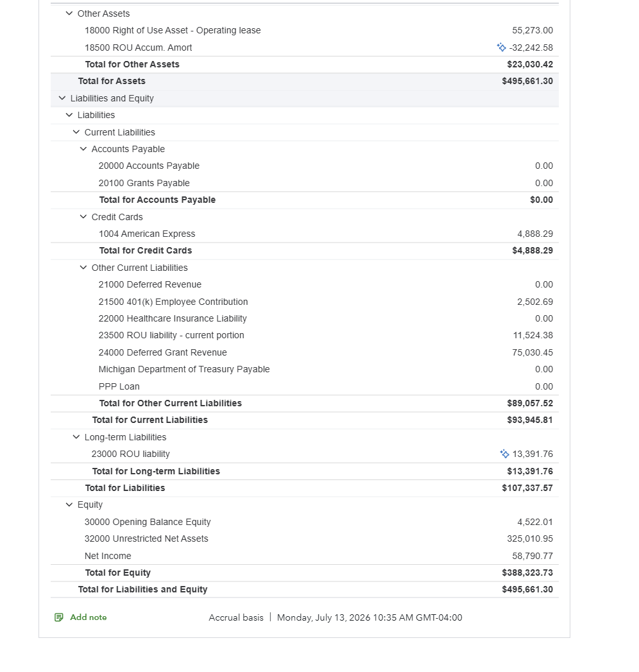639x672 pixels.
Task: Click the Total for Current Liabilities value $93,945.81
Action: pos(530,420)
